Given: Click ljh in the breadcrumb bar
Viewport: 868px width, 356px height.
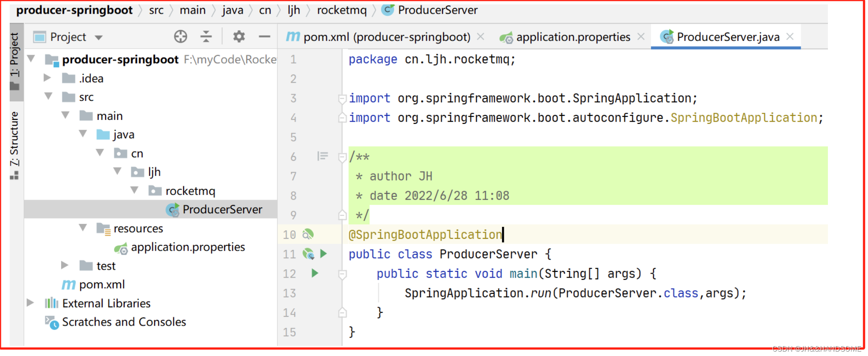Looking at the screenshot, I should [294, 10].
